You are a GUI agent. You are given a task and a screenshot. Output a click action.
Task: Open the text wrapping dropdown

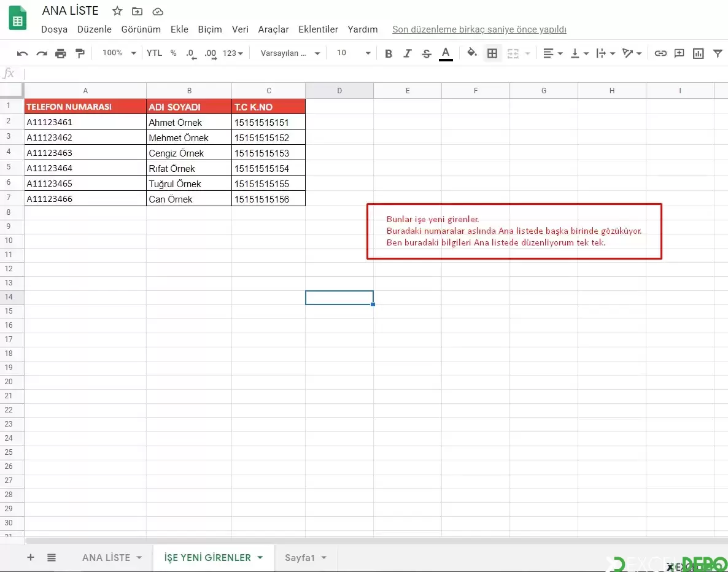click(605, 53)
